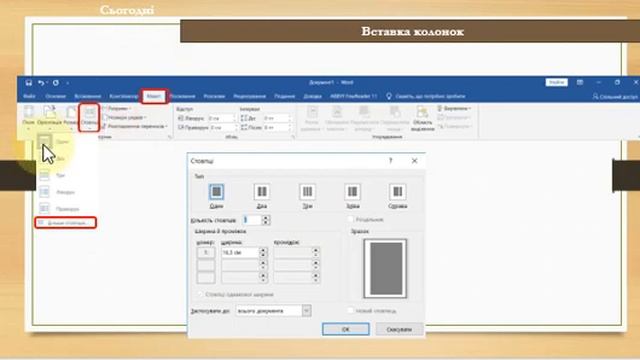
Task: Click the Position button in Arrange group
Action: [x=312, y=118]
